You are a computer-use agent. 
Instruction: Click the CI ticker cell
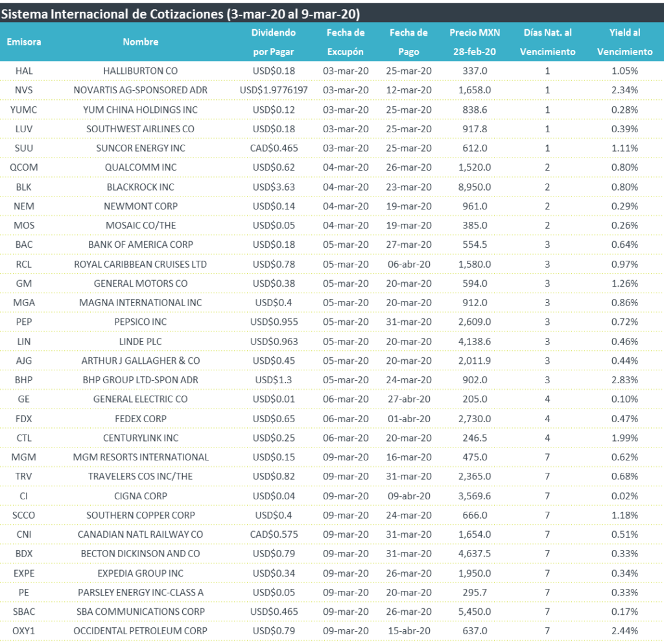tap(24, 495)
